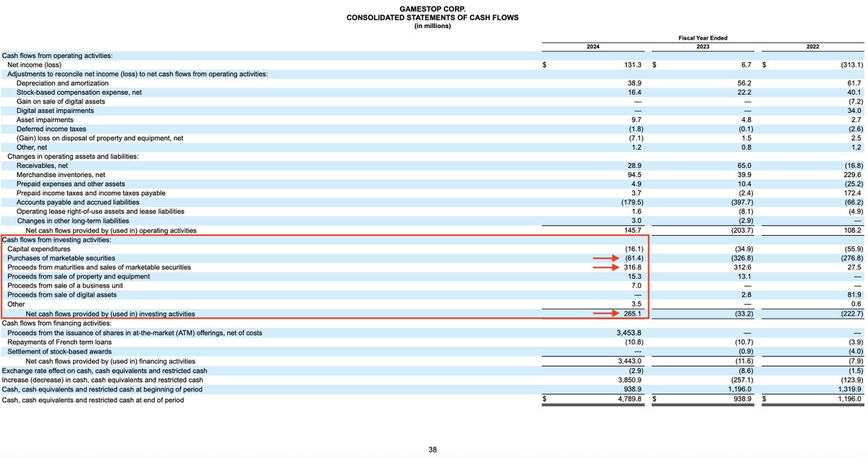Click Settlement of stock-based awards label
868x458 pixels.
click(61, 351)
